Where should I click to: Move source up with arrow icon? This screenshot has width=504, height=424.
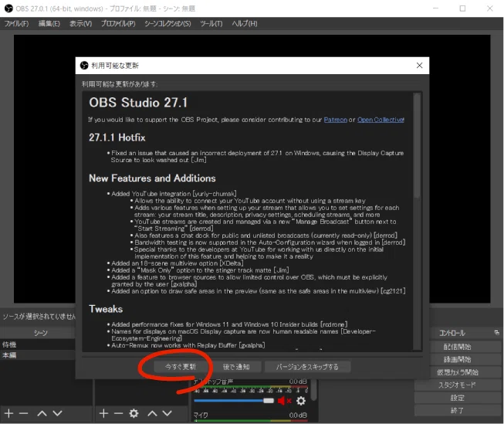(152, 413)
